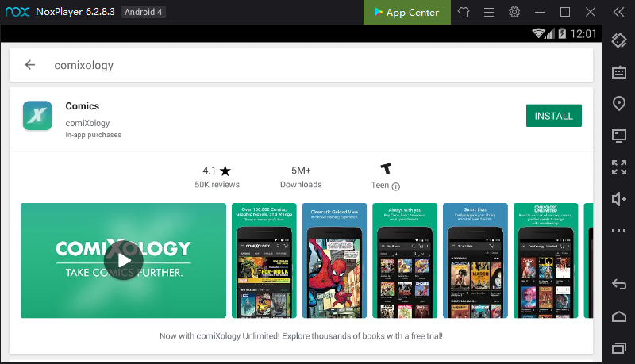Open NoxPlayer settings gear
This screenshot has width=635, height=364.
point(514,12)
